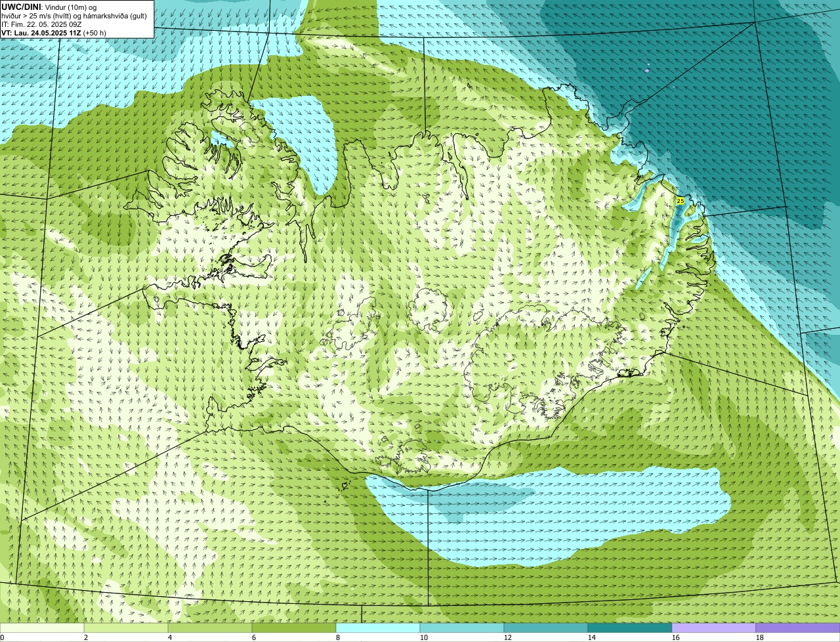Click the legend scale label '16'
The image size is (840, 642).
pyautogui.click(x=676, y=637)
